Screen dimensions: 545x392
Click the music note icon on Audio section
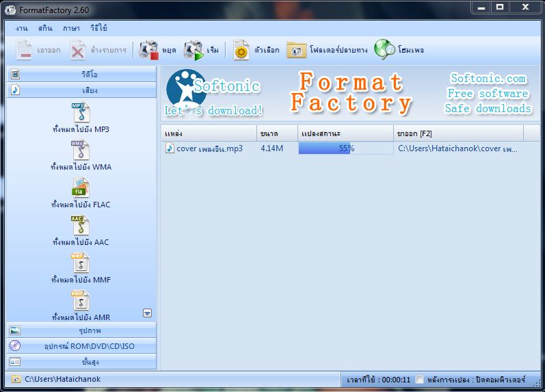(x=15, y=90)
